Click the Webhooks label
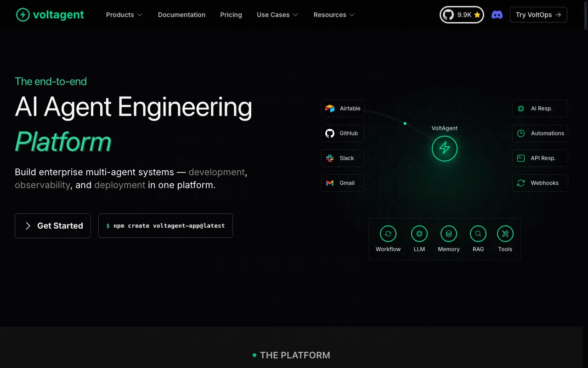588x368 pixels. 545,183
